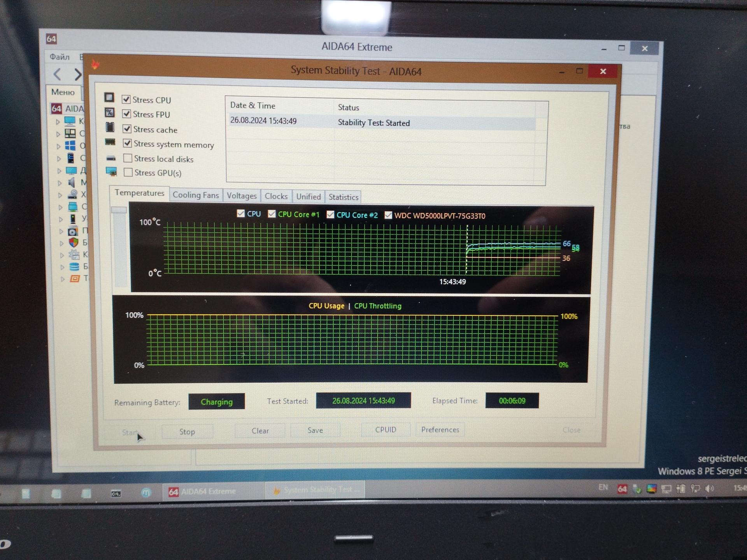Viewport: 747px width, 560px height.
Task: Expand the display node arrow in tree
Action: click(60, 171)
